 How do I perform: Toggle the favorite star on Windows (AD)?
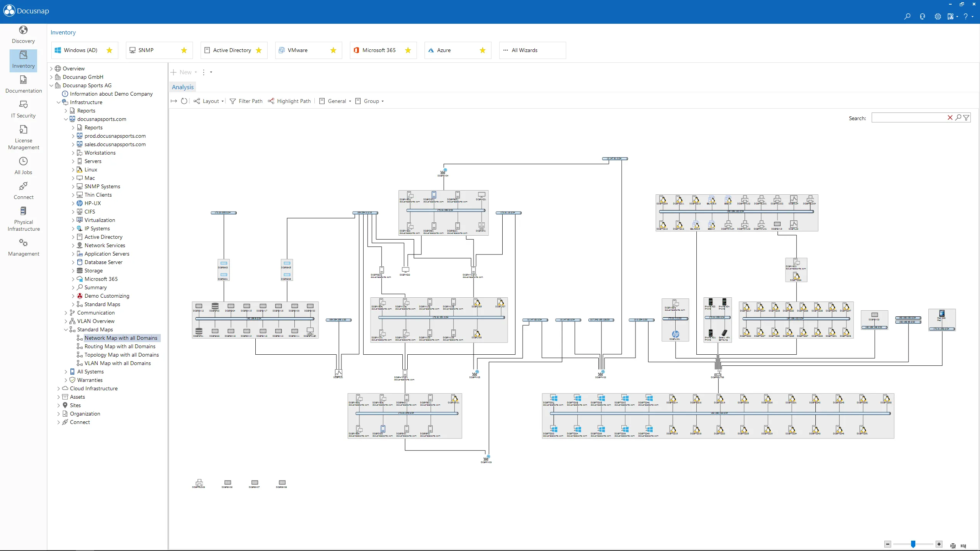[109, 50]
